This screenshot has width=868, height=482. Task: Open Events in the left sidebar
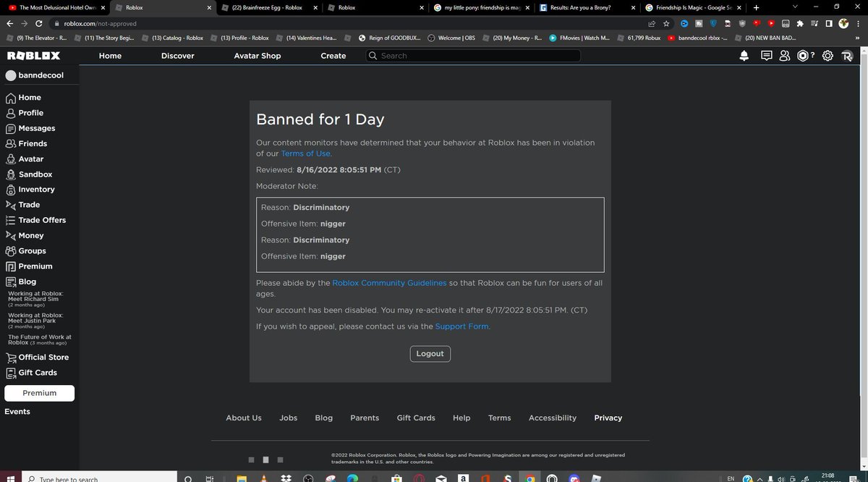(x=17, y=411)
